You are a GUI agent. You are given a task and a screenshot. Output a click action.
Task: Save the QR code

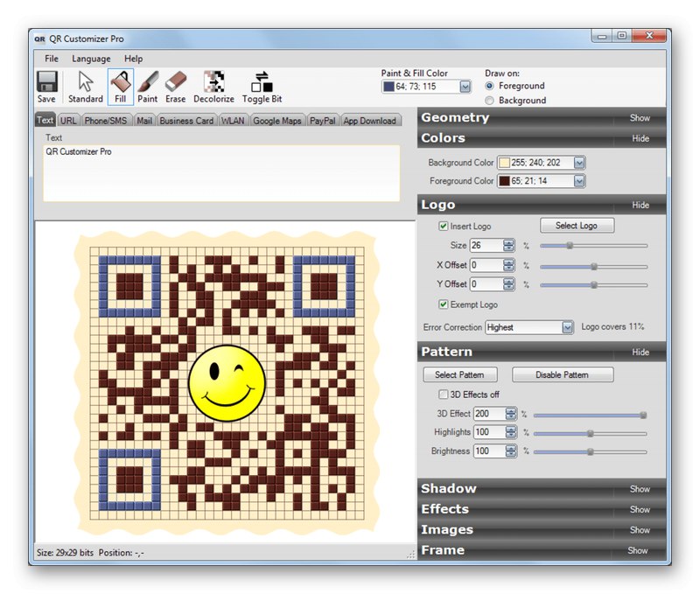45,84
